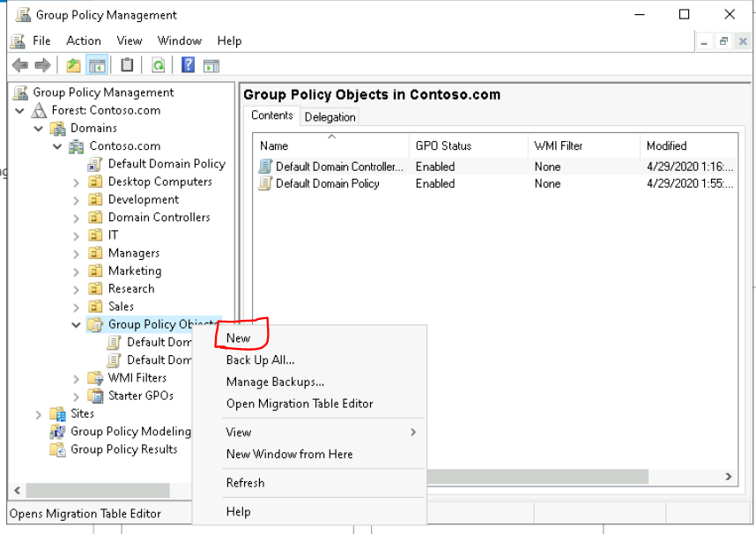The height and width of the screenshot is (534, 756).
Task: Expand the Marketing OU
Action: point(76,272)
